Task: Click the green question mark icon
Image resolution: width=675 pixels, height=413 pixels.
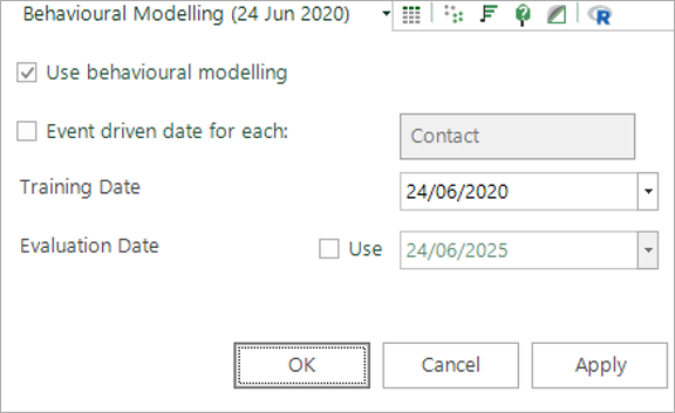Action: click(522, 15)
